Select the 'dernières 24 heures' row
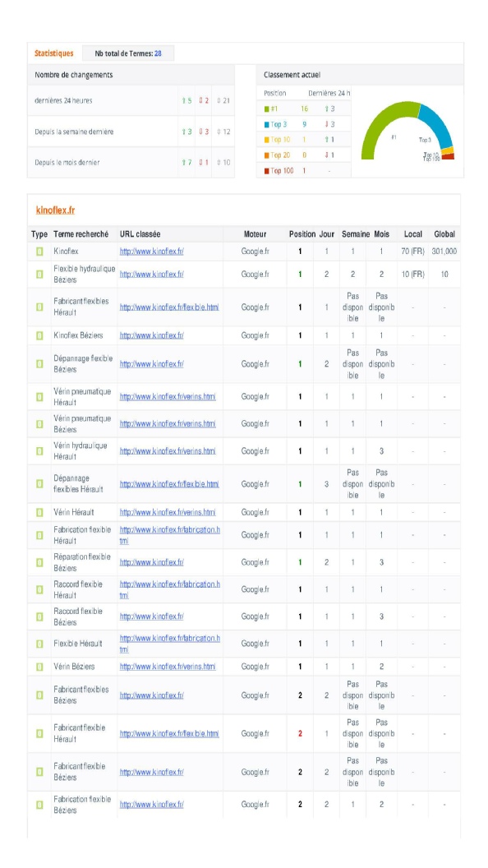 [131, 101]
